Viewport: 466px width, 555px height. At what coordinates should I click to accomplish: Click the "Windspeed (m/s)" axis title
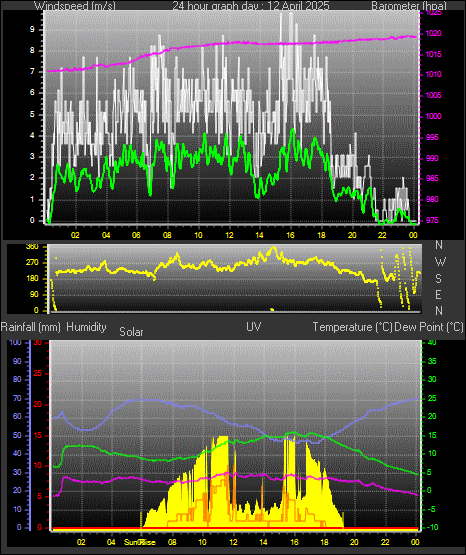[75, 5]
